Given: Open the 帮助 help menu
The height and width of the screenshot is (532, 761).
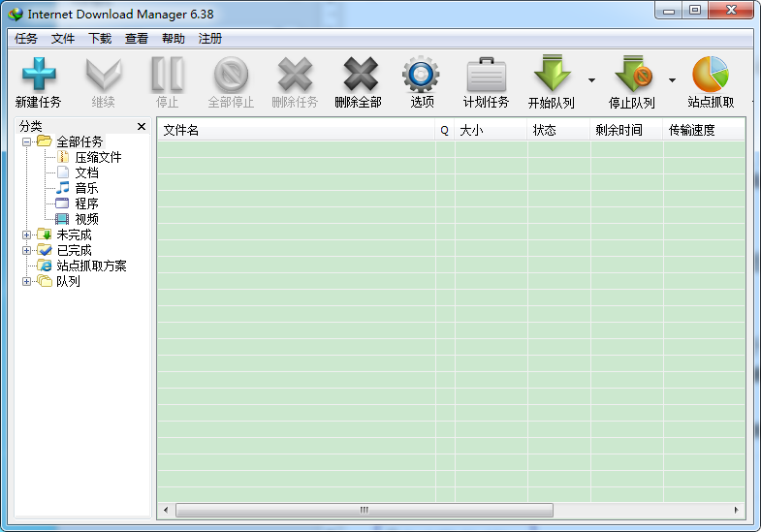Looking at the screenshot, I should 174,39.
